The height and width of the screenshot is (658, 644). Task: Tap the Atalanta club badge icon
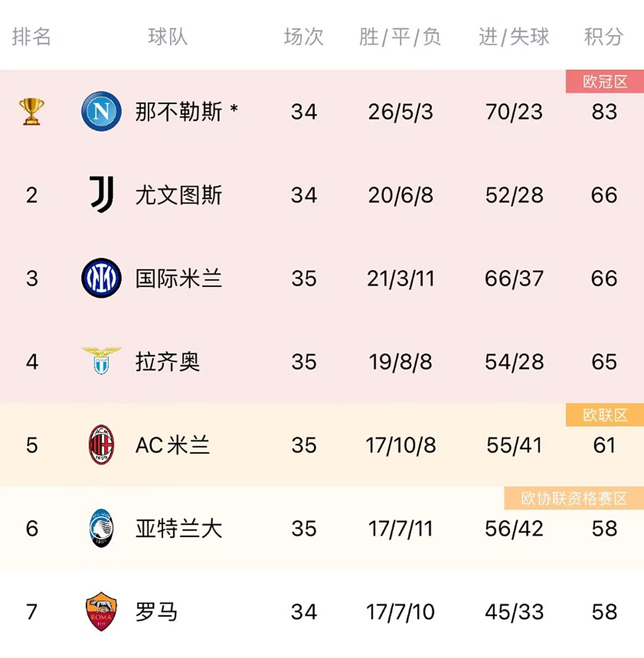pos(101,528)
